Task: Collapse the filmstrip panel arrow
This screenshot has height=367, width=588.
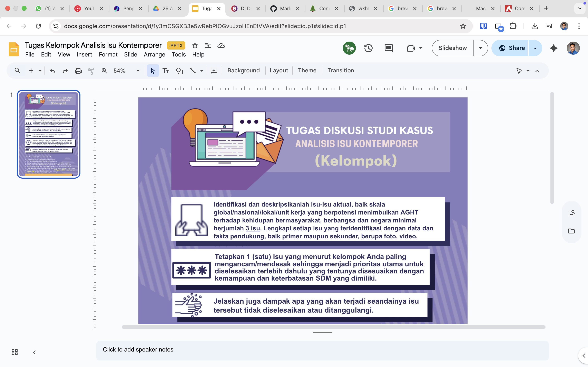Action: click(x=34, y=352)
